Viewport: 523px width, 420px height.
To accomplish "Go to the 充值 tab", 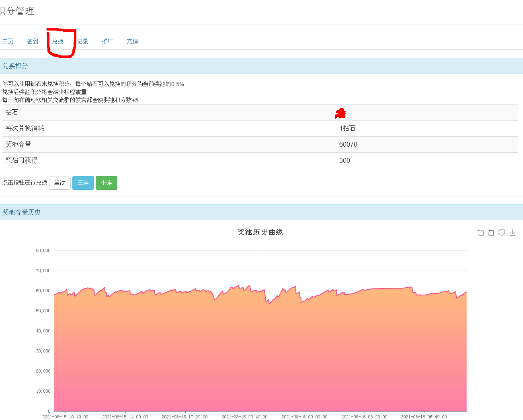I will tap(132, 41).
